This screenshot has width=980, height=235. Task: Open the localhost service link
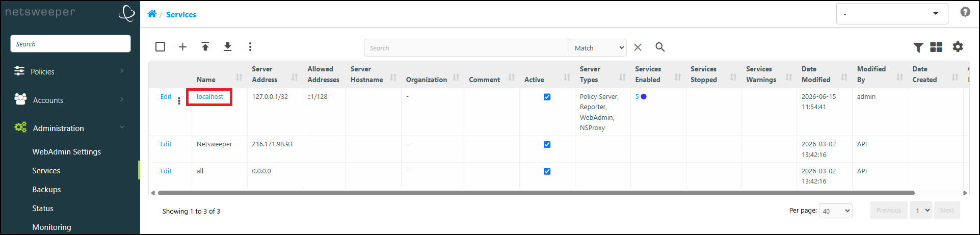pyautogui.click(x=210, y=96)
